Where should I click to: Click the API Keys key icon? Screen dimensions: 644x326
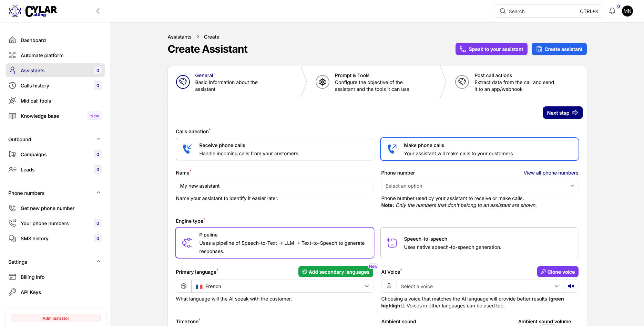[x=12, y=292]
